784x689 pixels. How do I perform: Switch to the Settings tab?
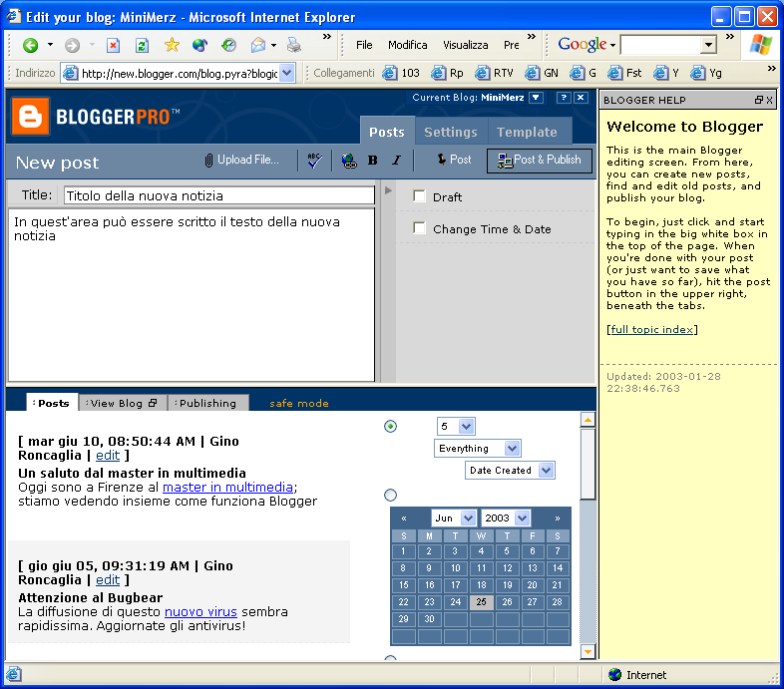(450, 132)
